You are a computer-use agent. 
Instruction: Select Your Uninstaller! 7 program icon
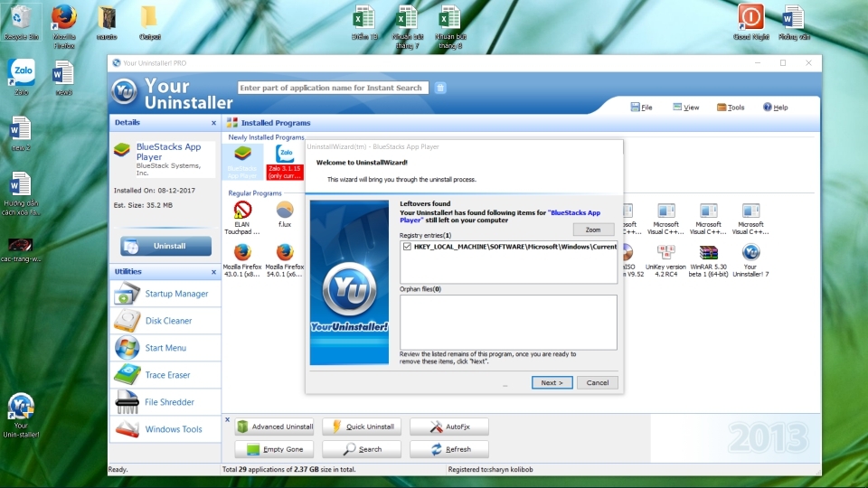click(x=750, y=260)
